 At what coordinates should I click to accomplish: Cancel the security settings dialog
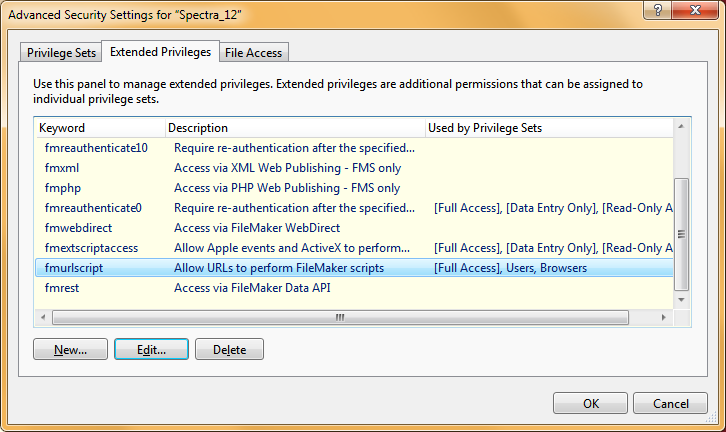670,403
